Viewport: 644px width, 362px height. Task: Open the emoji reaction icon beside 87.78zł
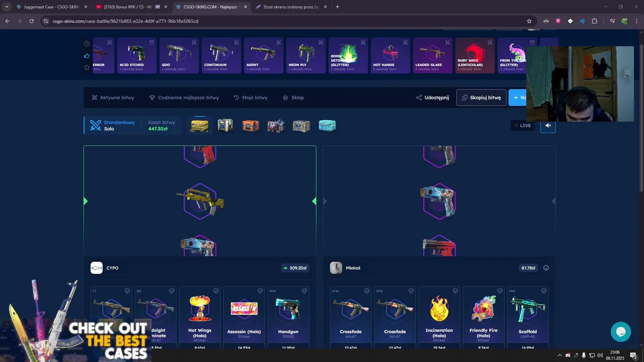(x=546, y=268)
